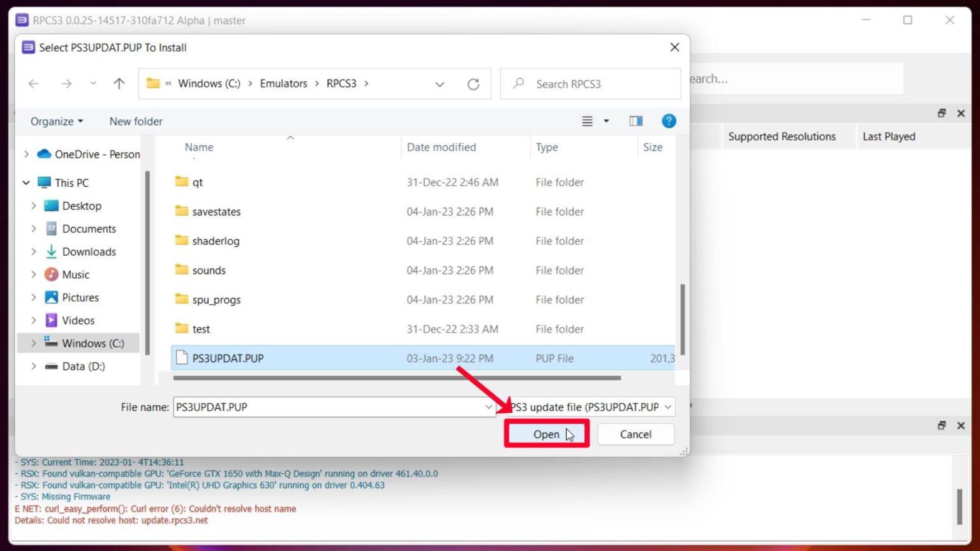
Task: Open the Organize menu
Action: [56, 121]
